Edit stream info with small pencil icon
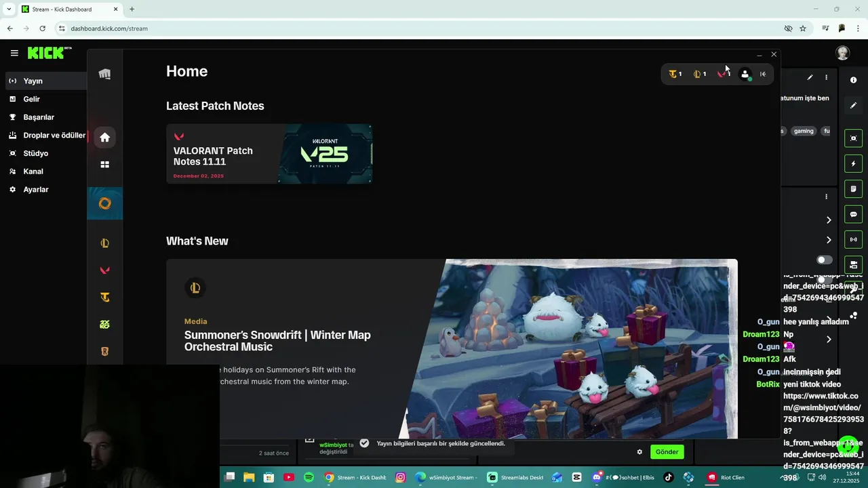This screenshot has width=868, height=488. [x=810, y=77]
